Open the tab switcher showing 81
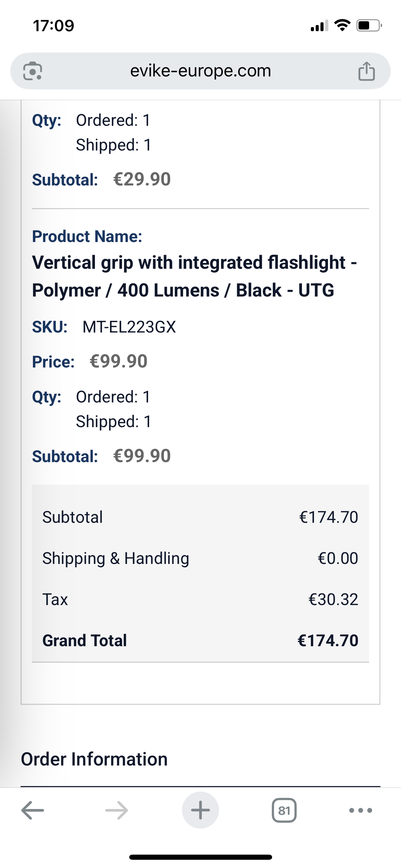This screenshot has width=401, height=868. [x=284, y=810]
